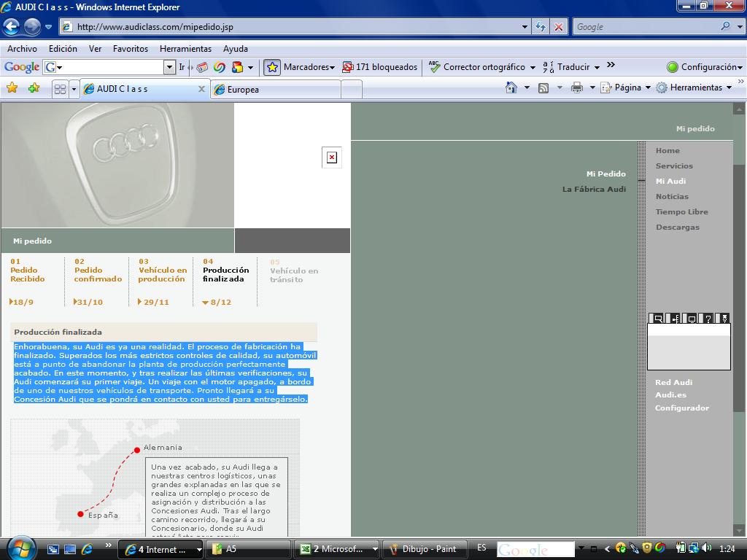Image resolution: width=747 pixels, height=560 pixels.
Task: Refresh the page with the reload icon
Action: pos(541,27)
